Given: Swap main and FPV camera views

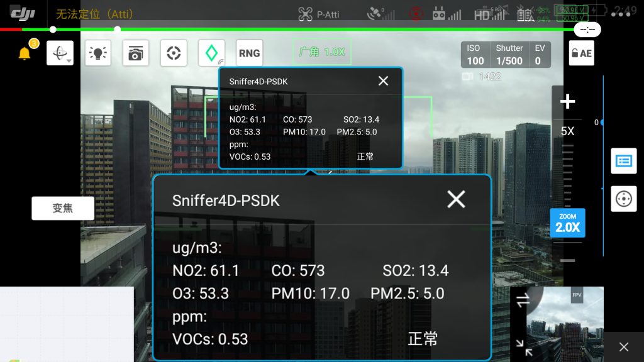Looking at the screenshot, I should (x=523, y=300).
